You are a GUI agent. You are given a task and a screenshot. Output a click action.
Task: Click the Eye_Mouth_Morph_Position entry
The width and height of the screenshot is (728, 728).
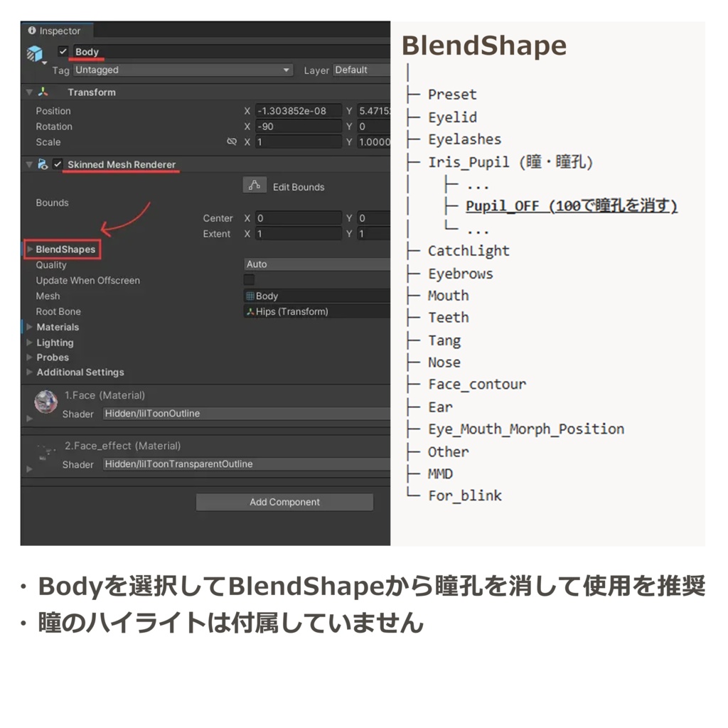(x=526, y=429)
